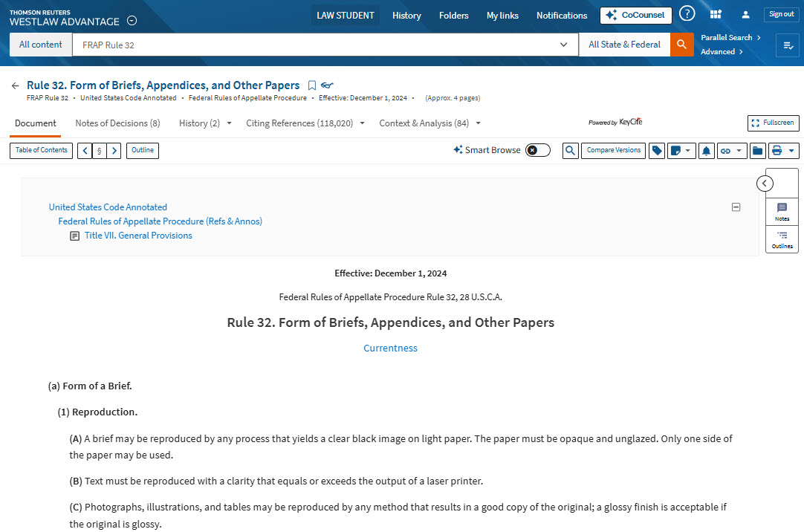Open the search box suggestions dropdown arrow
Image resolution: width=804 pixels, height=532 pixels.
click(x=563, y=45)
